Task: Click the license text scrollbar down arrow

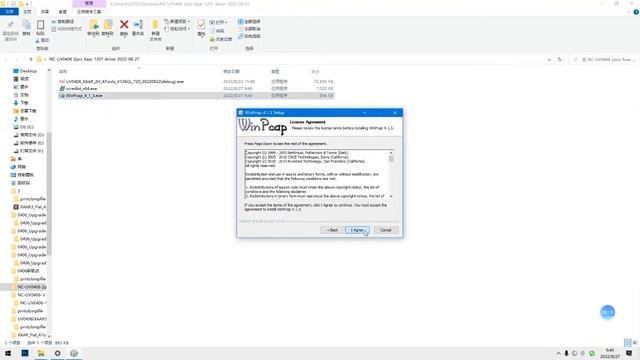Action: (391, 196)
